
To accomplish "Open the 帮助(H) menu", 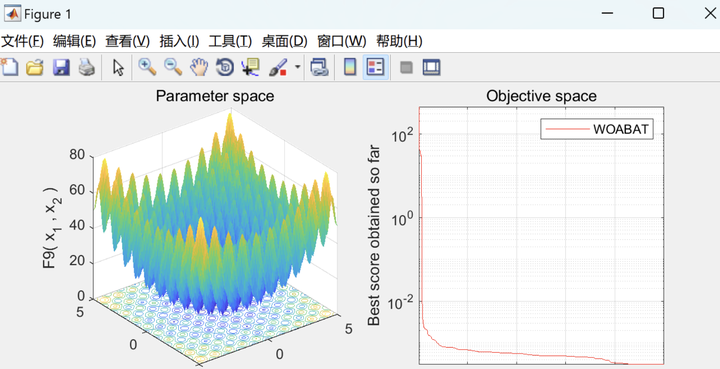I will (x=399, y=41).
